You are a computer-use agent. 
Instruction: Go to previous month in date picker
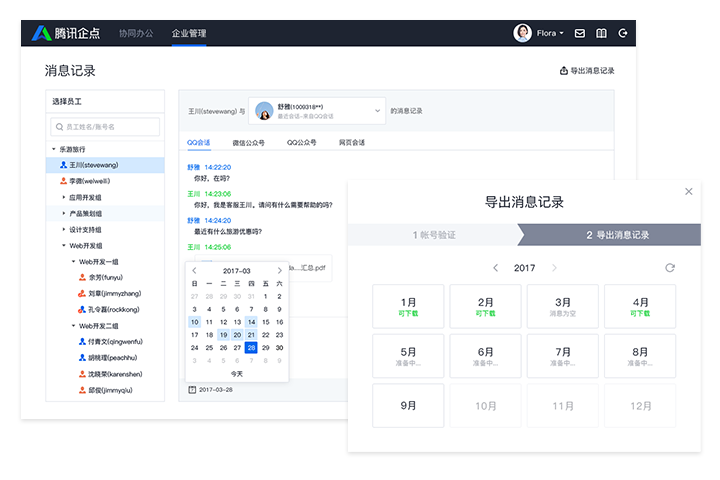(x=194, y=271)
